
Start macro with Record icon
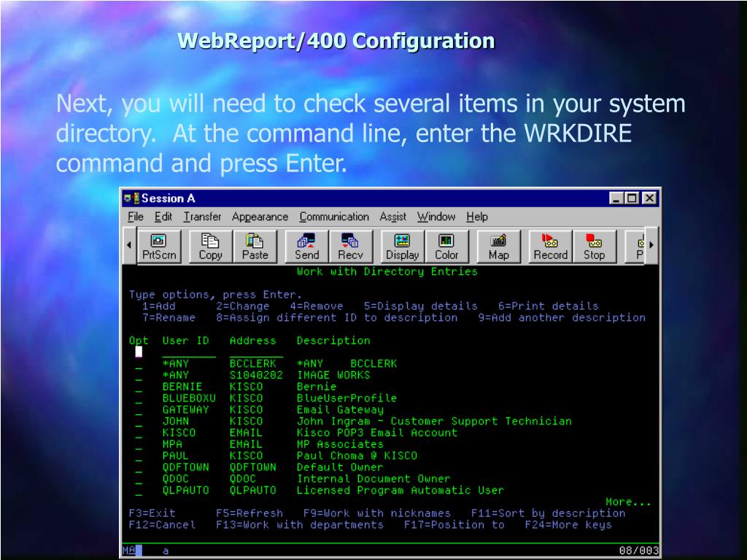(551, 246)
